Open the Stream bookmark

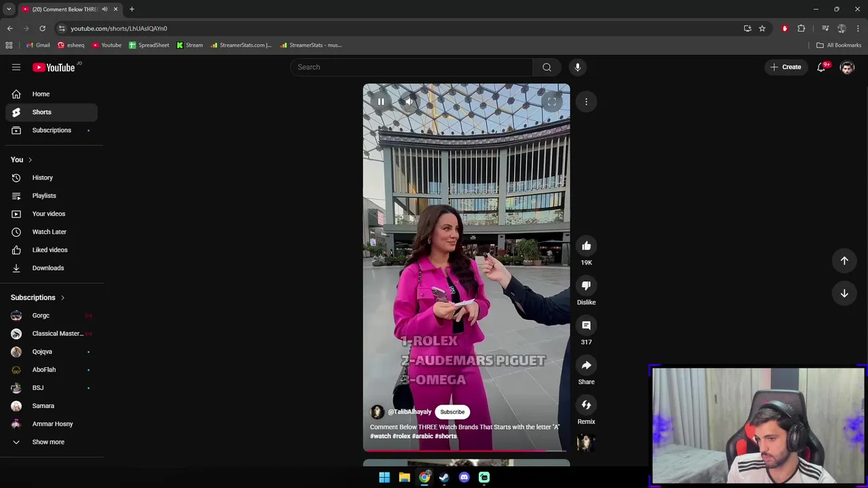pyautogui.click(x=190, y=45)
